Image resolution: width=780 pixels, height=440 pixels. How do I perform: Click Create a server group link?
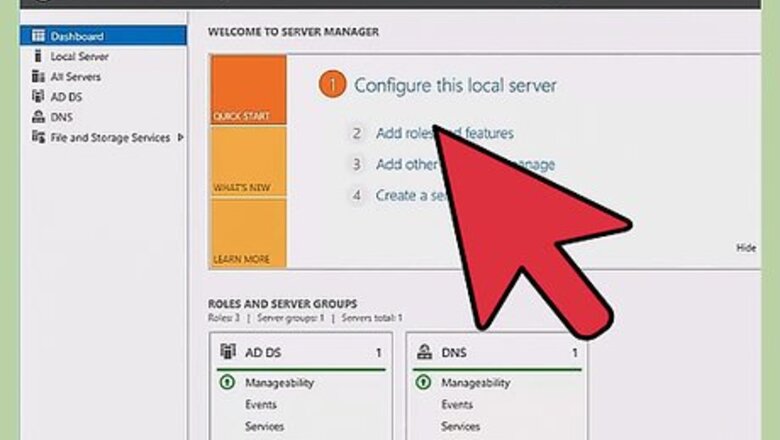(x=413, y=195)
